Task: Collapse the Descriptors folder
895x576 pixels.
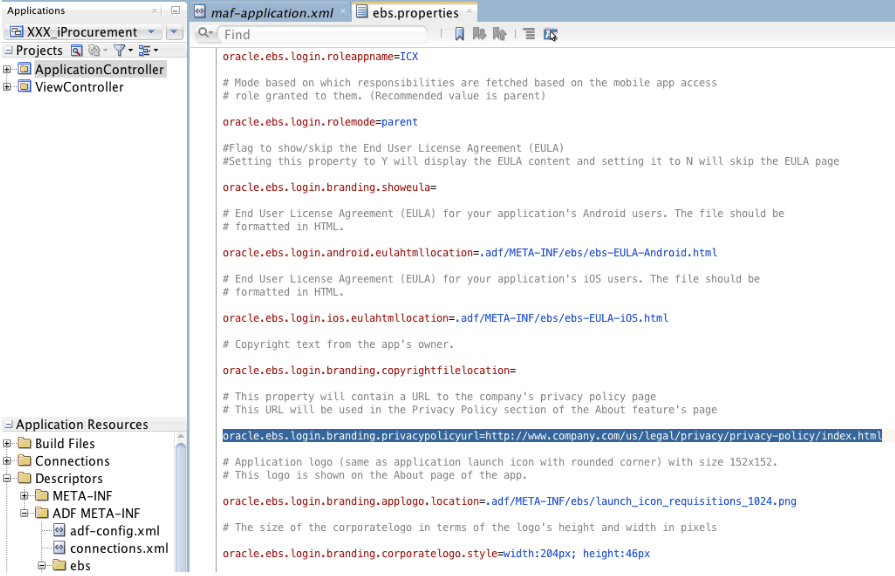Action: (x=7, y=478)
